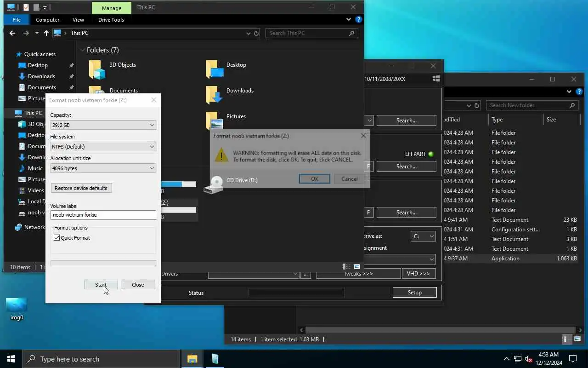This screenshot has height=368, width=588.
Task: Open Desktop folder in Folders group
Action: tap(215, 69)
